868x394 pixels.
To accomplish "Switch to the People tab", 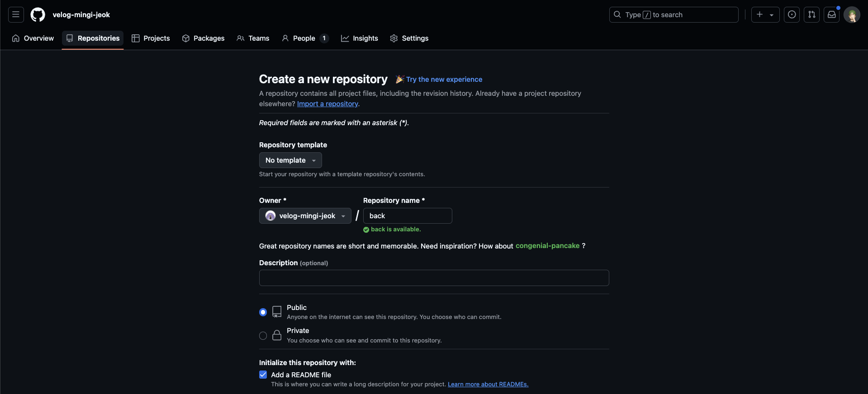I will (x=305, y=38).
